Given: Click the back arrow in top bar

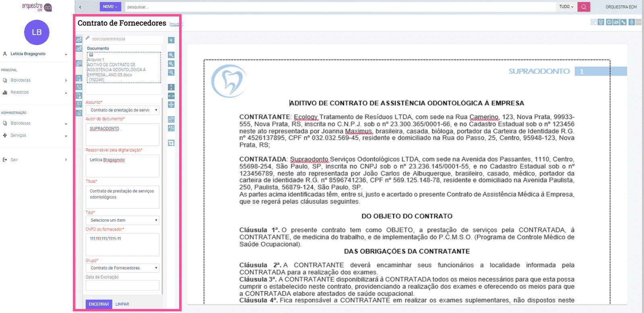Looking at the screenshot, I should tap(80, 7).
